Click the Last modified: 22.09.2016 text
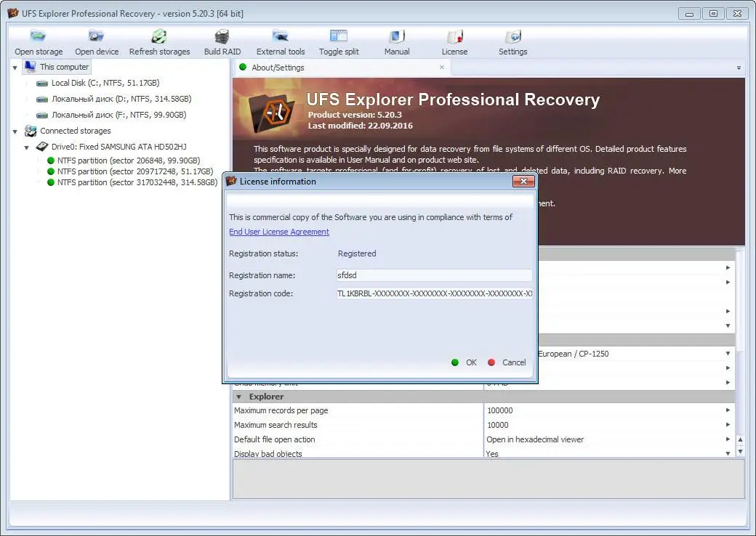The height and width of the screenshot is (536, 756). point(360,126)
